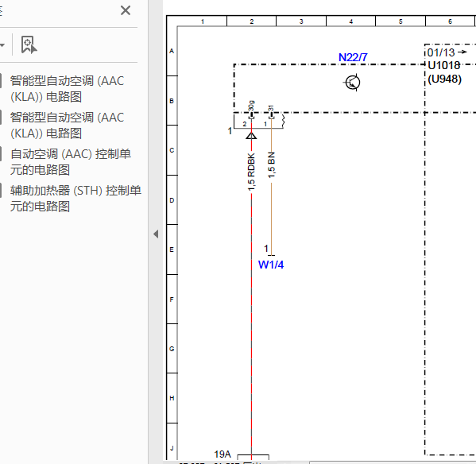Click the 19A fuse label
Screen dimensions: 476x464
pyautogui.click(x=223, y=454)
